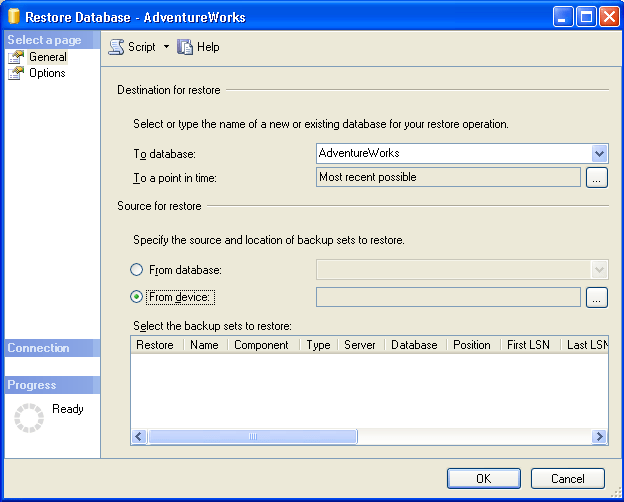
Task: Click the right scroll arrow of backup sets list
Action: pos(599,437)
